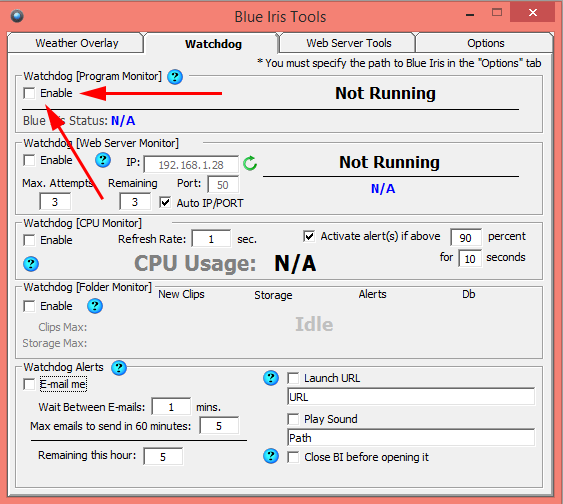Check the E-mail me option
563x504 pixels.
point(29,384)
